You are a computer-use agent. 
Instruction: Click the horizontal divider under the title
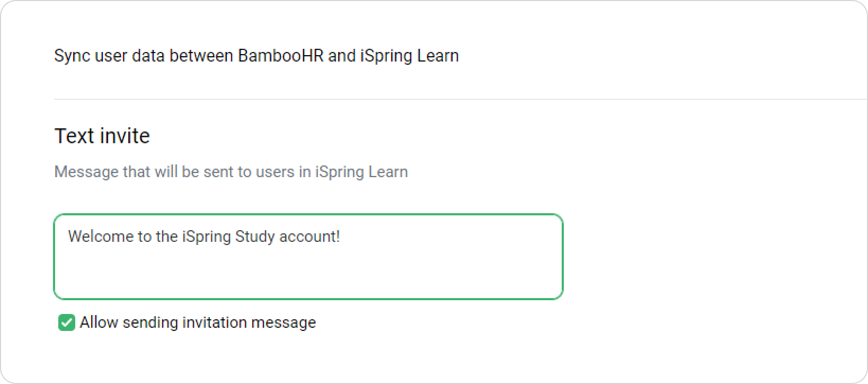460,99
